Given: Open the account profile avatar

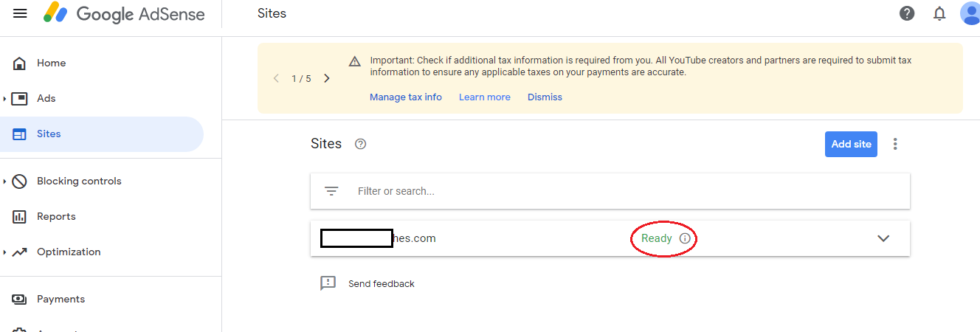Looking at the screenshot, I should [970, 13].
